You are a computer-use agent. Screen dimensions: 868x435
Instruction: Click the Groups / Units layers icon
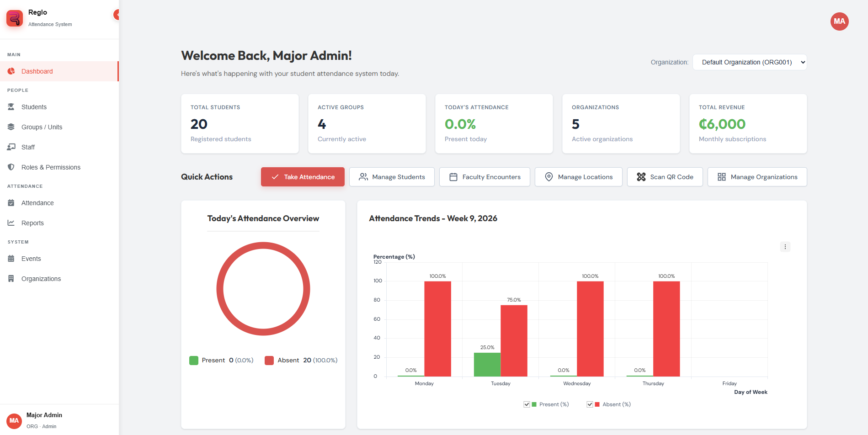[x=11, y=127]
